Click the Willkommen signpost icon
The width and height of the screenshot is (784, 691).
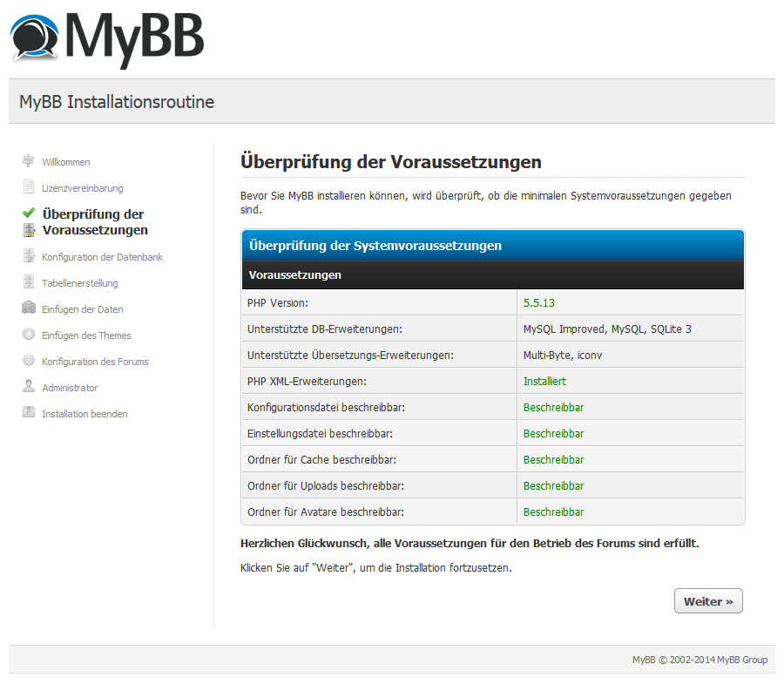click(29, 160)
